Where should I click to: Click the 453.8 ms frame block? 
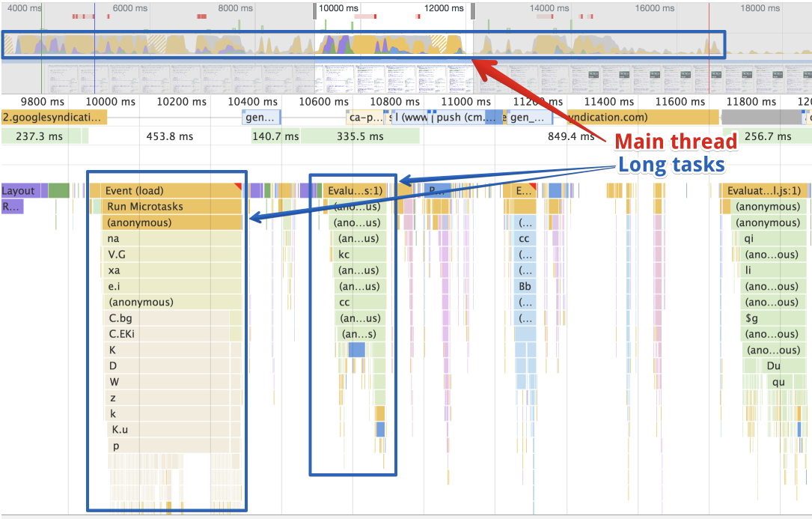click(169, 136)
